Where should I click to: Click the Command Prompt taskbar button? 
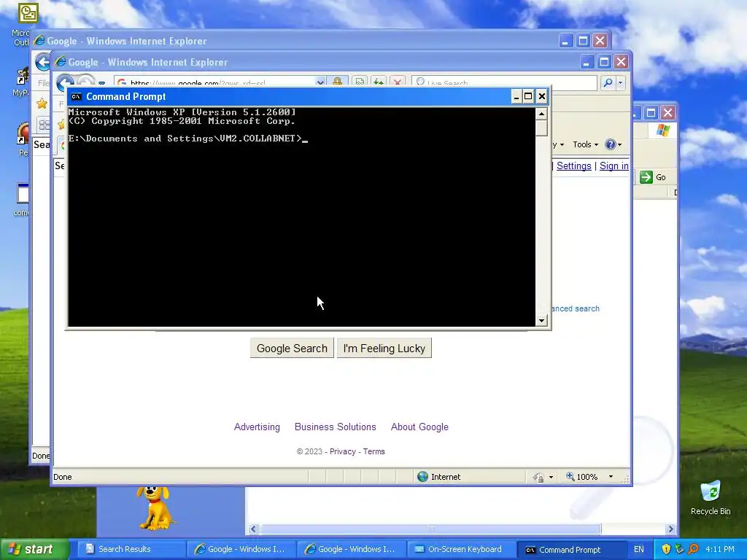click(x=570, y=550)
